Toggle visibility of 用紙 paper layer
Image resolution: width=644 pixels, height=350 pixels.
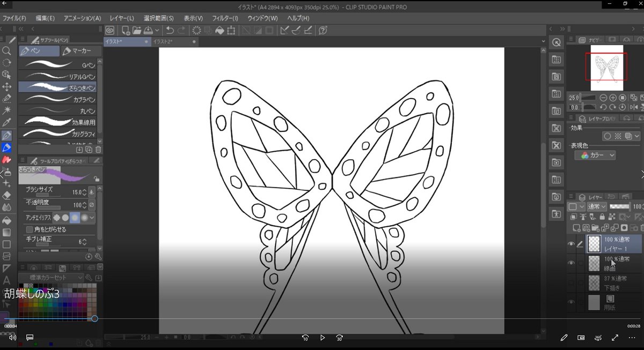(571, 302)
